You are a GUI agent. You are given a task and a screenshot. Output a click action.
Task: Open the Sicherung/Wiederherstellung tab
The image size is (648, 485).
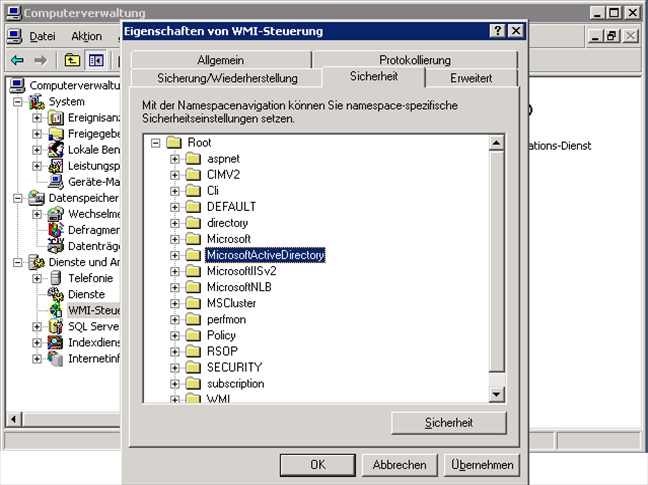click(227, 78)
